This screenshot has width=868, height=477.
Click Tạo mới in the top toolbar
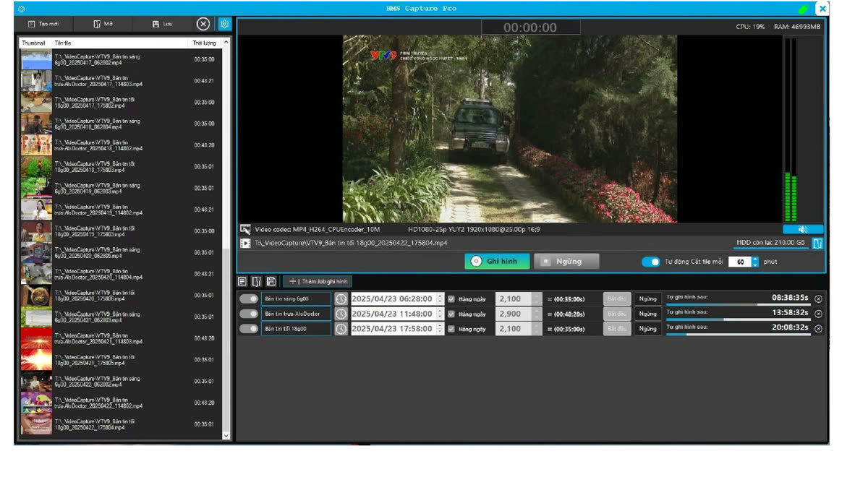pyautogui.click(x=43, y=24)
